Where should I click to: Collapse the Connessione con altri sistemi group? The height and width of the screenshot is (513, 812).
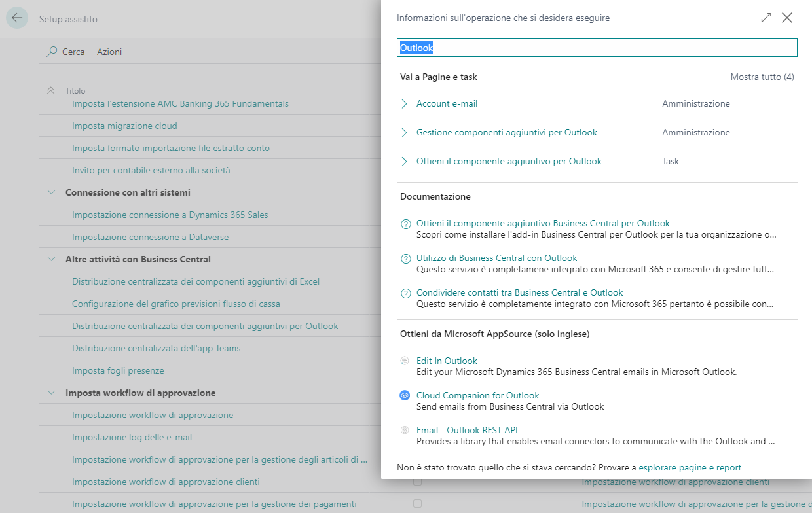pyautogui.click(x=51, y=192)
